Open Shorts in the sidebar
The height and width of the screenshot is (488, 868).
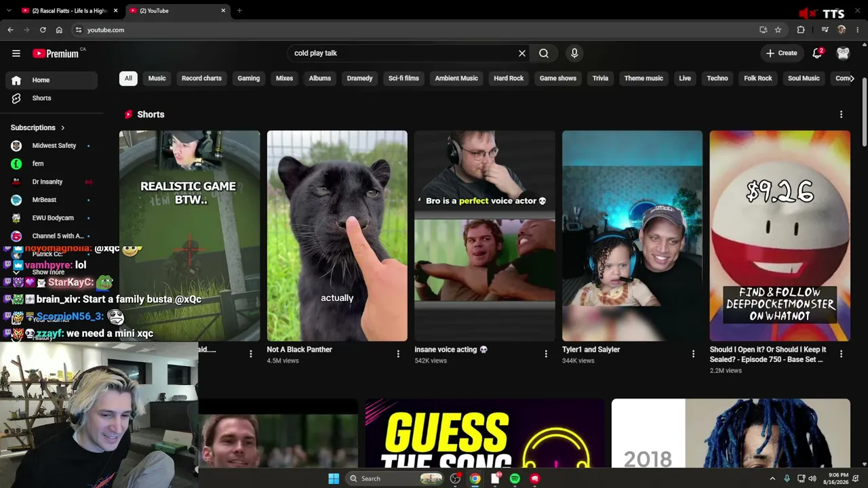[52, 98]
